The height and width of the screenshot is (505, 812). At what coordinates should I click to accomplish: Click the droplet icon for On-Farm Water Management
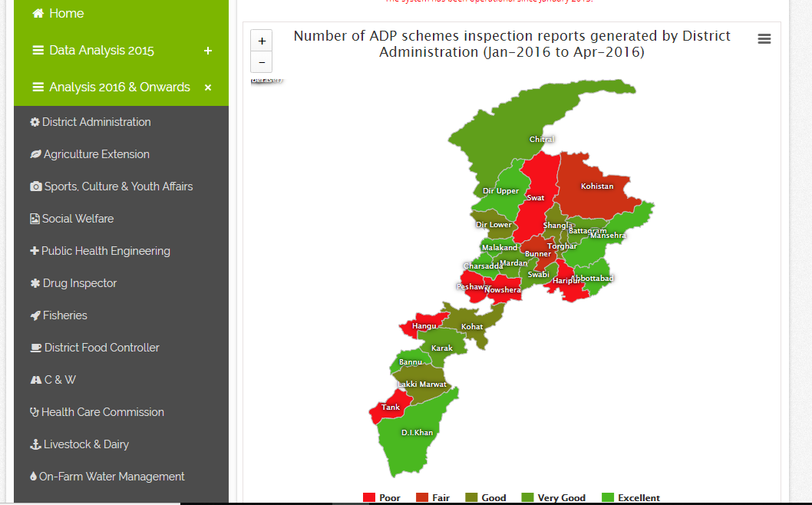click(33, 477)
